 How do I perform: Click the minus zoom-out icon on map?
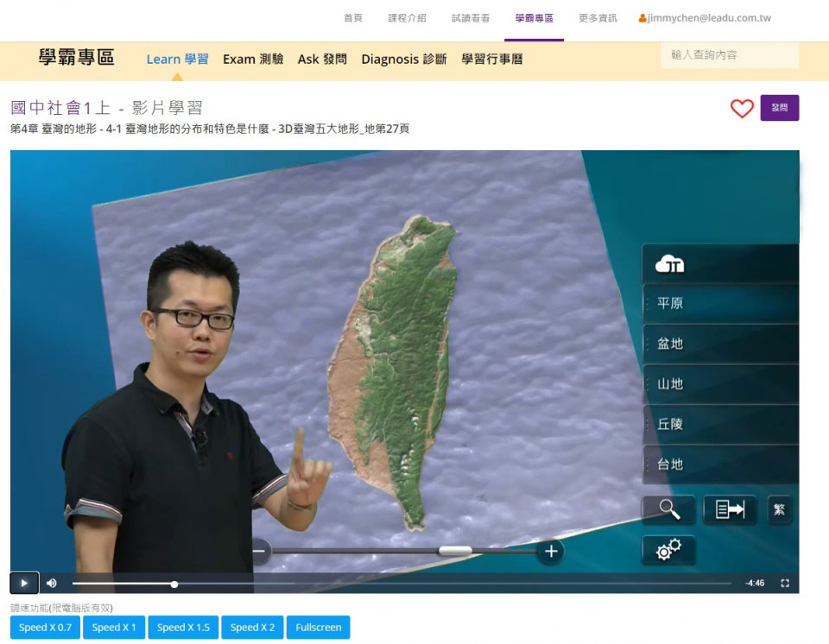coord(259,551)
